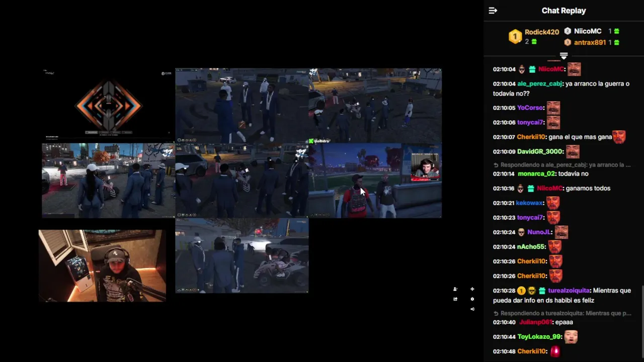
Task: Open DavidGR_3000's user card
Action: [540, 152]
